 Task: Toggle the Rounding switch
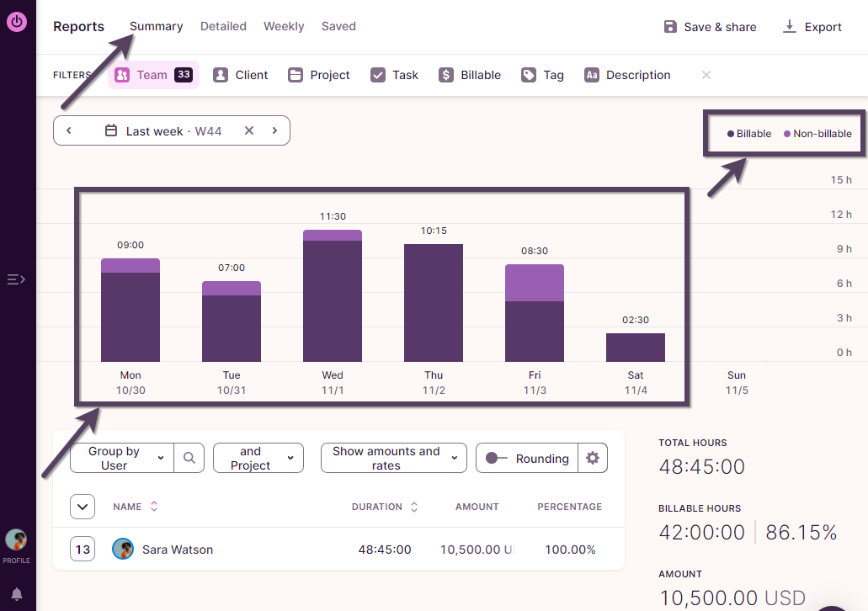pos(497,458)
